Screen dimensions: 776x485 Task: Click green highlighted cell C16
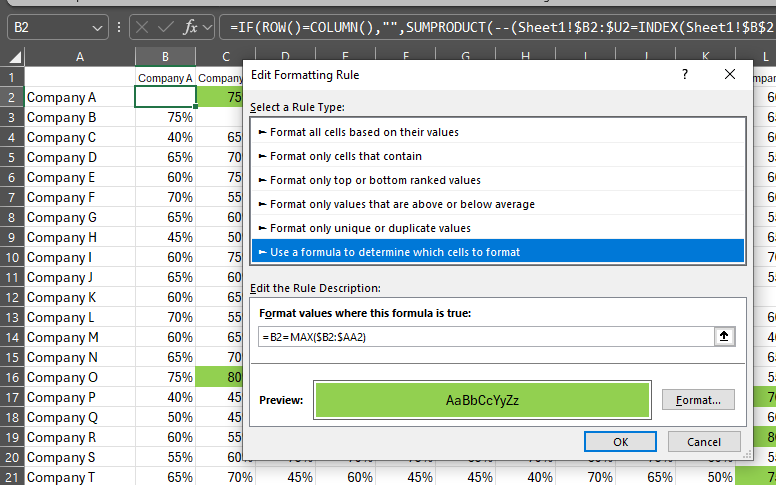tap(219, 377)
